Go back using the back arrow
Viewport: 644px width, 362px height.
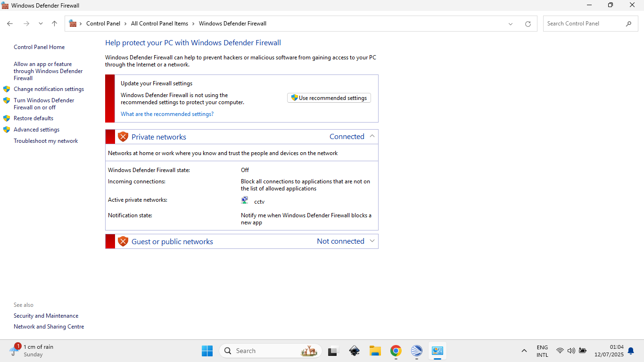tap(10, 24)
